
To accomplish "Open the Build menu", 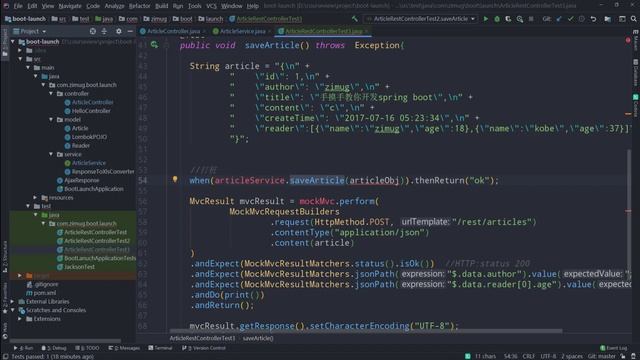I will click(162, 6).
